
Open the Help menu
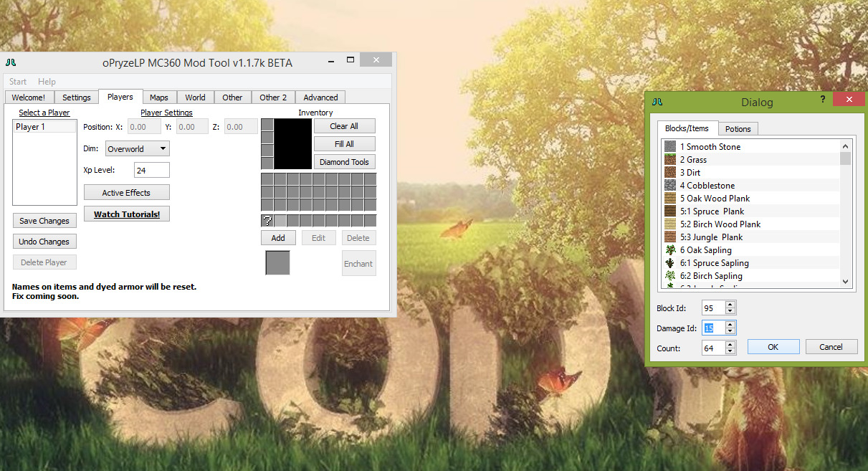(47, 82)
